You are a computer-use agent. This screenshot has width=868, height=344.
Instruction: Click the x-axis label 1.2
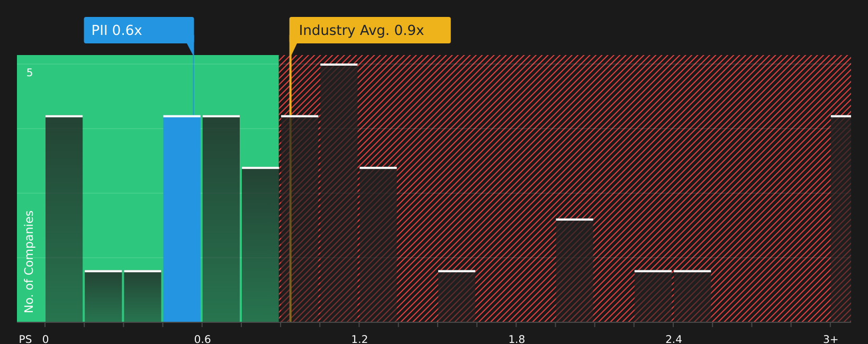tap(359, 339)
